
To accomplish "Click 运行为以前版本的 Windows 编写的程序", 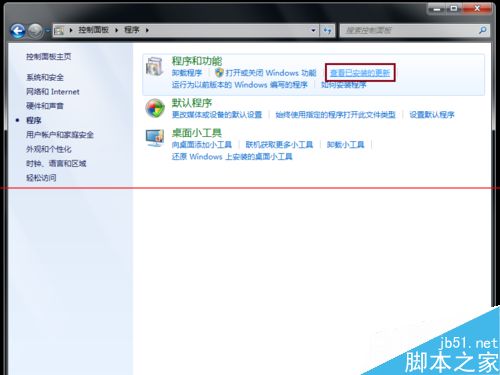I will tap(239, 85).
